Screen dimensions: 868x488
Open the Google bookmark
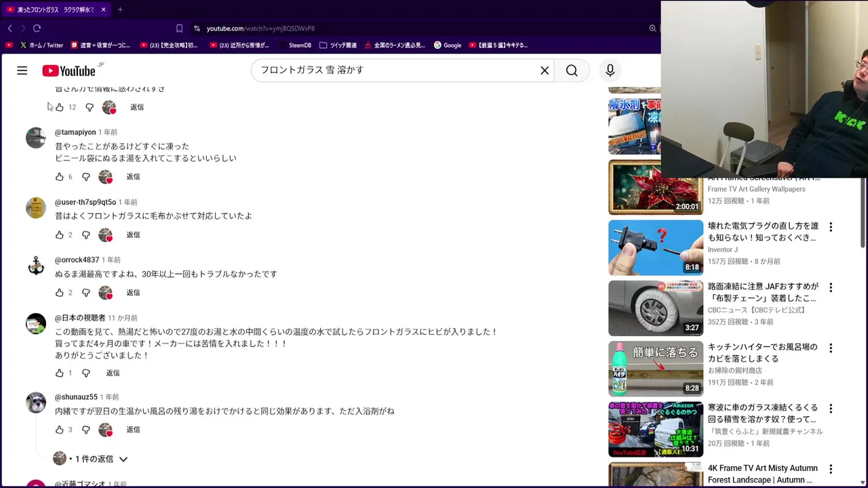pos(448,45)
